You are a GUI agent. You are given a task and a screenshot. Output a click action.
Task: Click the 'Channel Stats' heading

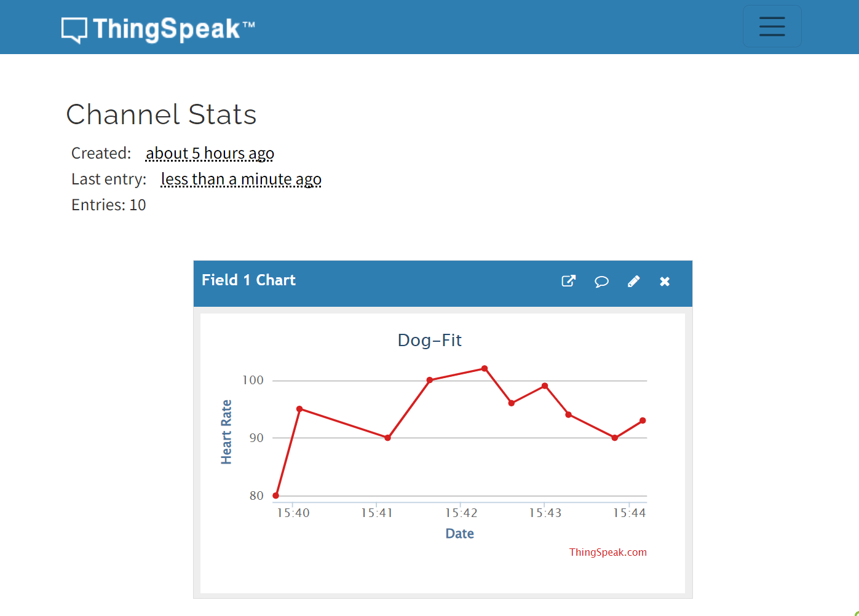pos(161,114)
